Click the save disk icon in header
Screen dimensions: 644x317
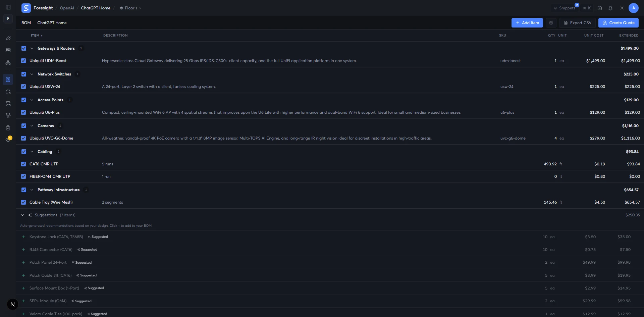(600, 8)
